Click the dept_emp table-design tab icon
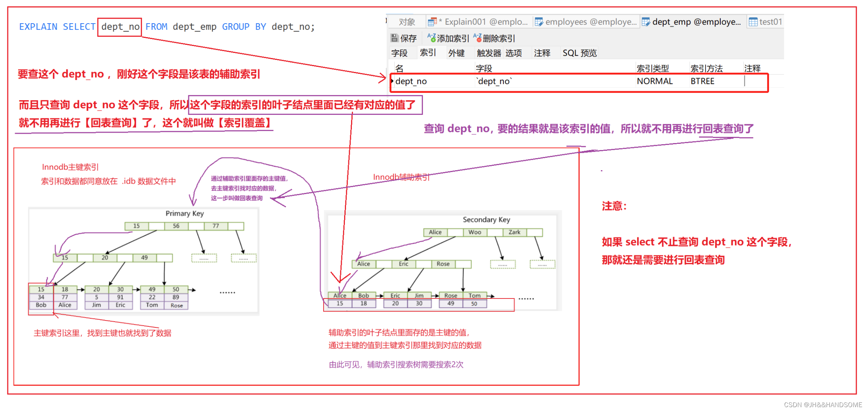Screen dimensions: 868x411 click(x=646, y=22)
